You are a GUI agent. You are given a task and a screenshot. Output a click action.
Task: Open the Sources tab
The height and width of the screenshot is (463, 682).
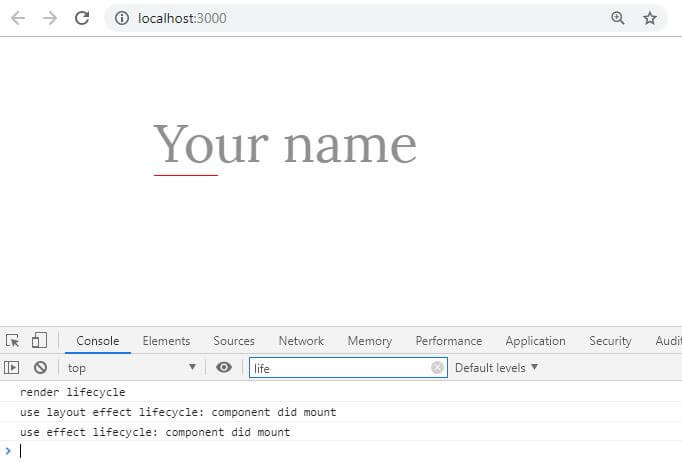[x=234, y=341]
